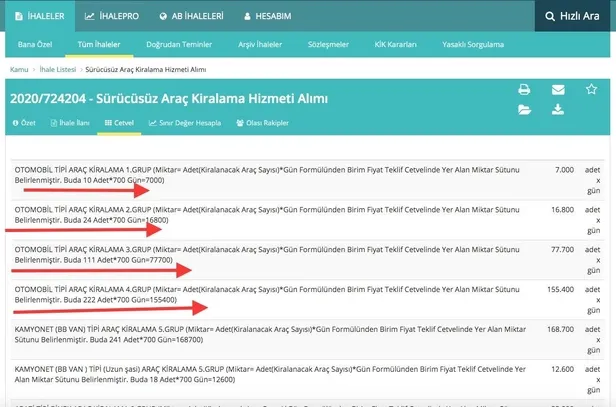616x407 pixels.
Task: Open the İhale İlanı sub-tab
Action: (70, 123)
